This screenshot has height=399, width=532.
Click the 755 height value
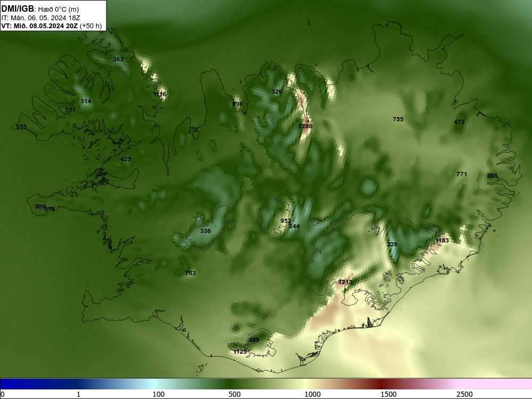398,119
